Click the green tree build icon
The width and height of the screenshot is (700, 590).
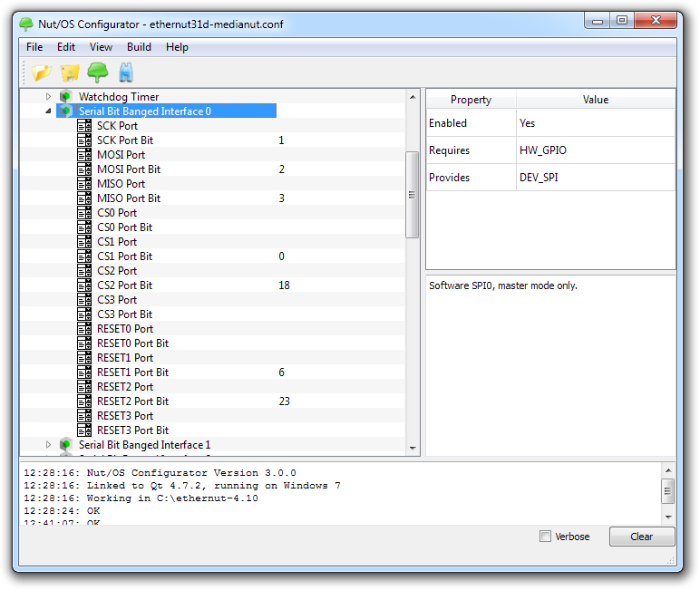[97, 73]
